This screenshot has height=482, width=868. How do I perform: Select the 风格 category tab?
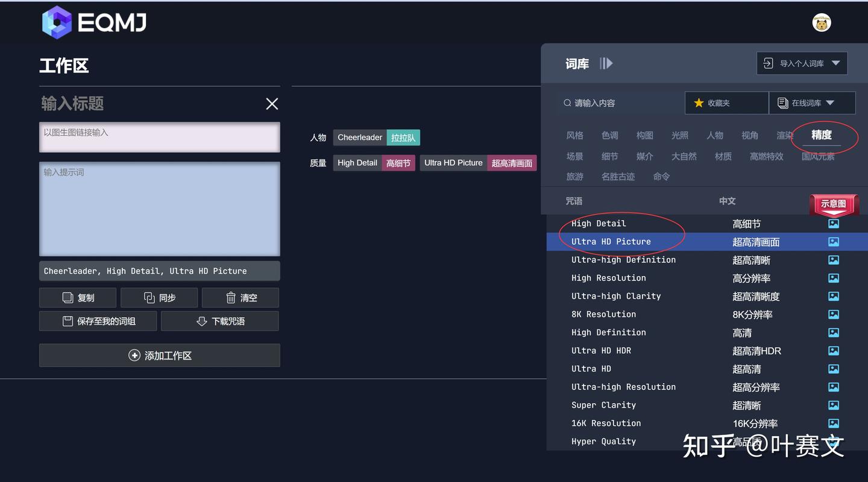[x=574, y=135]
